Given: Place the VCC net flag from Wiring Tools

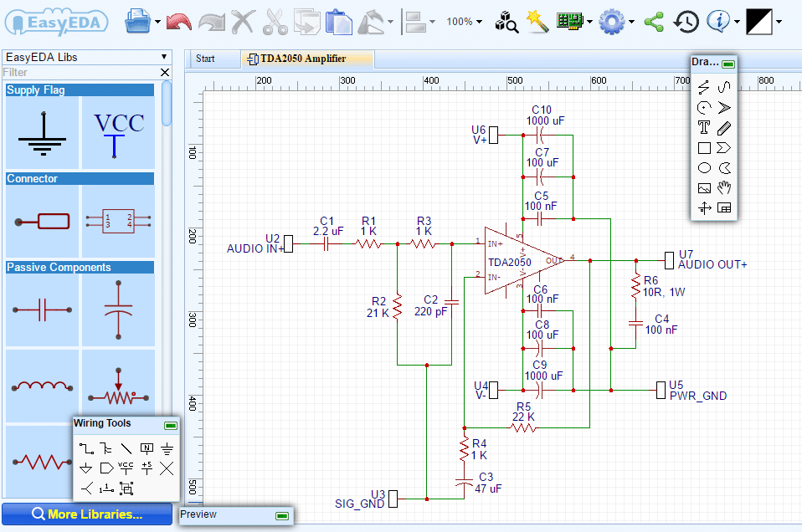Looking at the screenshot, I should [126, 468].
